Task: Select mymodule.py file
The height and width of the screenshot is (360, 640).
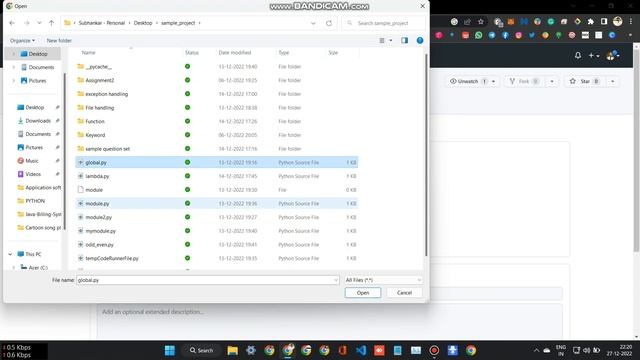Action: [100, 231]
